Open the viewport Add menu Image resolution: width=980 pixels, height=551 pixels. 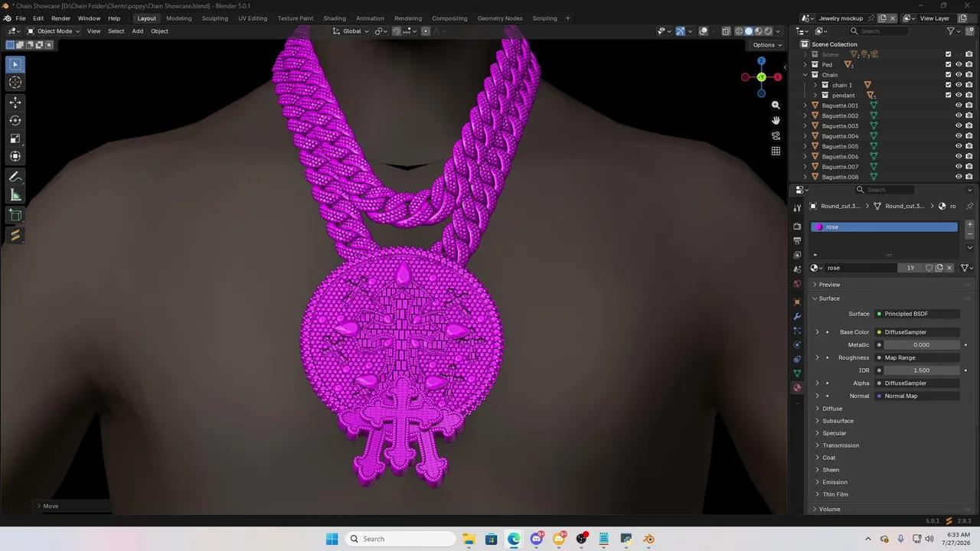(x=138, y=31)
